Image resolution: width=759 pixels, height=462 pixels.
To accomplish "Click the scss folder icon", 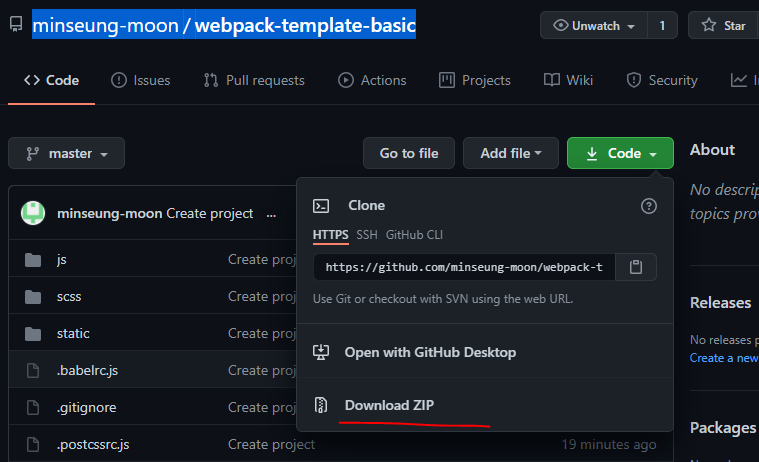I will (x=33, y=297).
